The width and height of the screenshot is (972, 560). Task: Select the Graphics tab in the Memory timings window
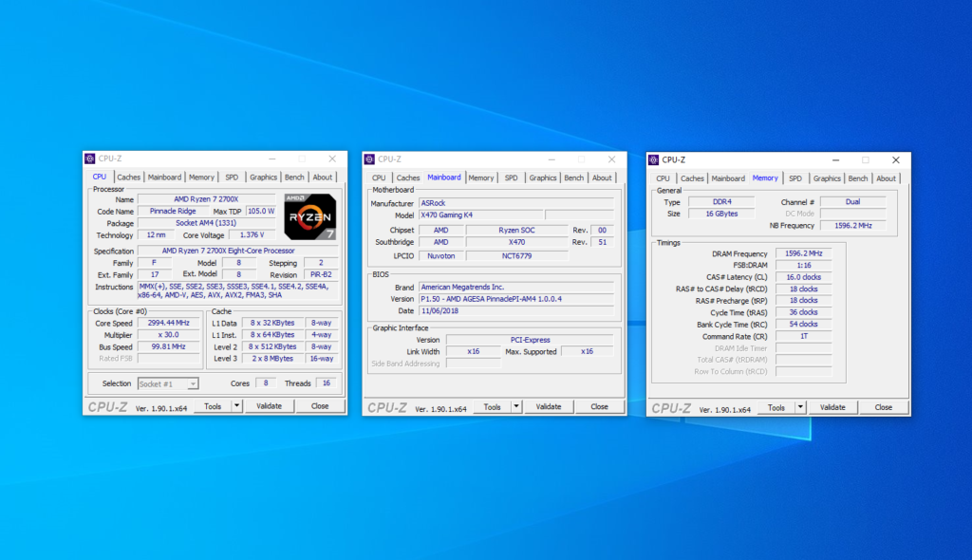click(x=827, y=178)
